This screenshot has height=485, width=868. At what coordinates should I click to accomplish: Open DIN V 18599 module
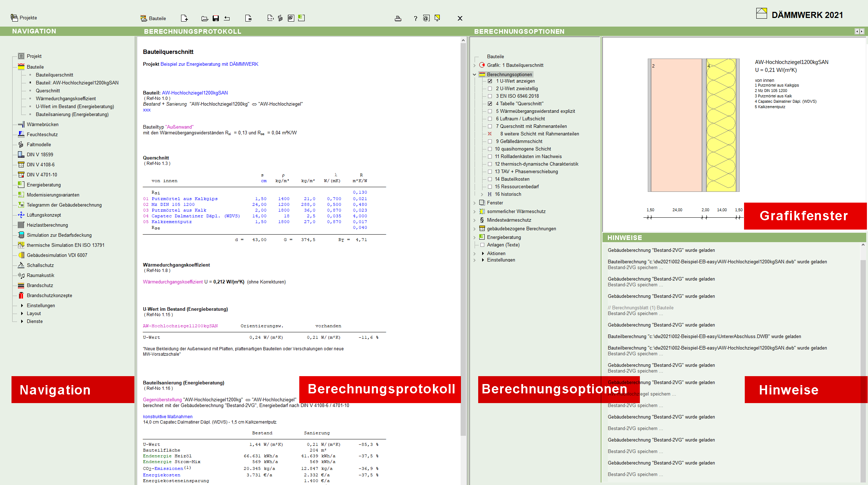(x=40, y=154)
